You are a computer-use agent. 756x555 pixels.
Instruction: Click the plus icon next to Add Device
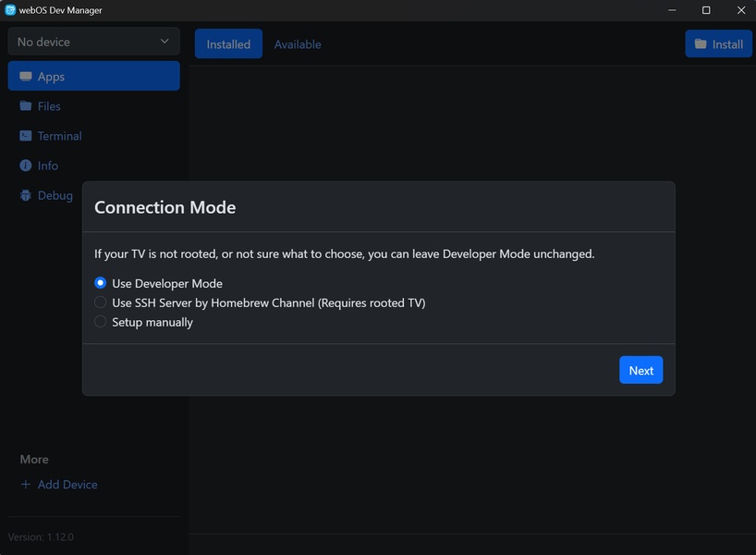(x=26, y=485)
